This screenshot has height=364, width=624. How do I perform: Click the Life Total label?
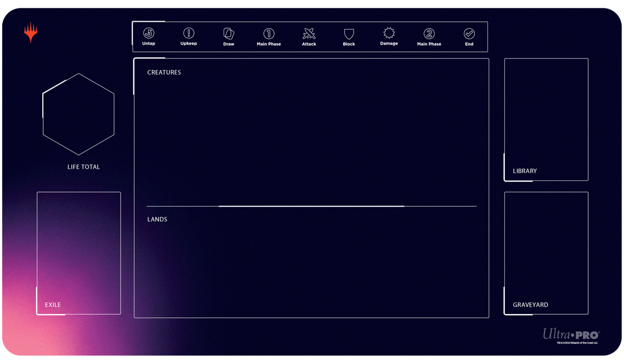(x=84, y=167)
